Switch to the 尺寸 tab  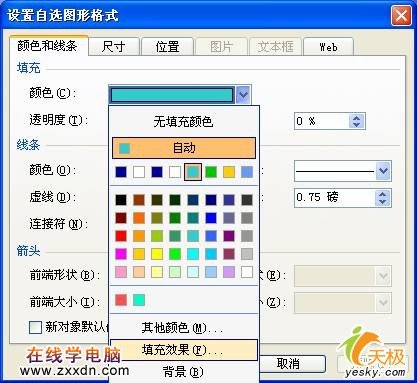[114, 47]
